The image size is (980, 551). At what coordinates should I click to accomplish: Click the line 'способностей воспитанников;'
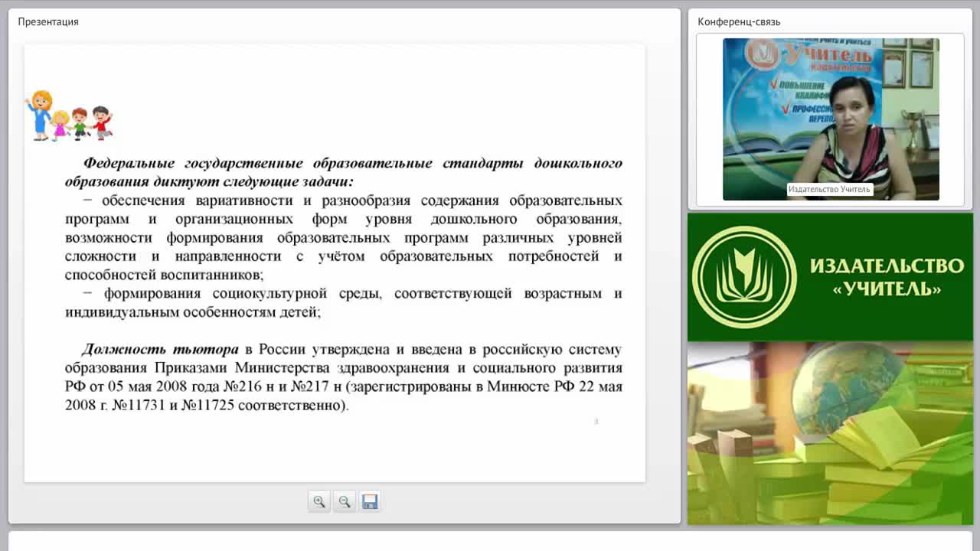pyautogui.click(x=164, y=275)
